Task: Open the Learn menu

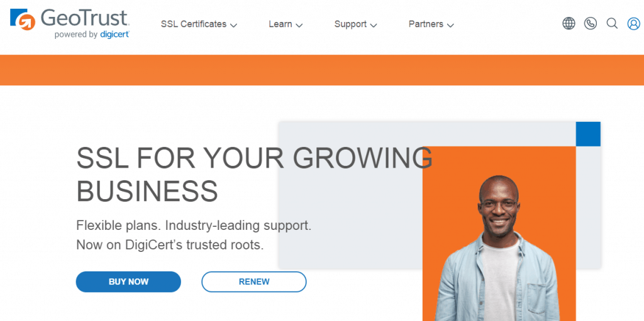Action: point(286,24)
